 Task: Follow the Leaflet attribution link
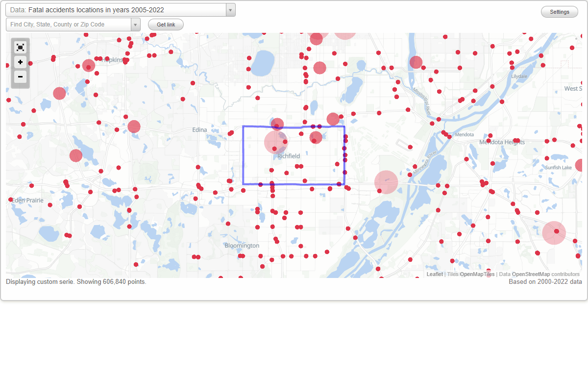pyautogui.click(x=435, y=274)
